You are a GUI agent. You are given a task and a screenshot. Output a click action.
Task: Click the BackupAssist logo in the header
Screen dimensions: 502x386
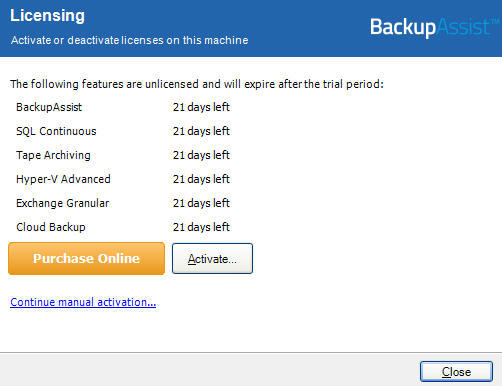434,27
